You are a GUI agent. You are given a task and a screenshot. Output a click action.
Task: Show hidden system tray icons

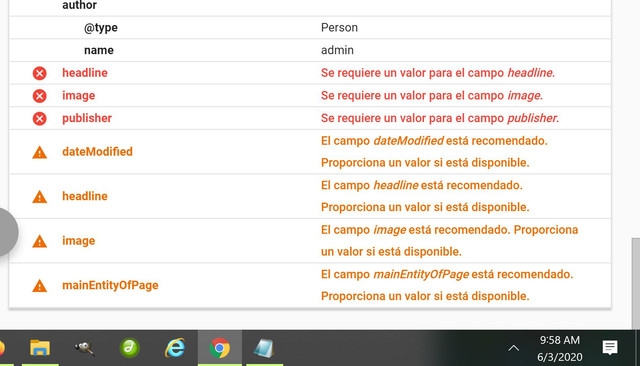513,348
